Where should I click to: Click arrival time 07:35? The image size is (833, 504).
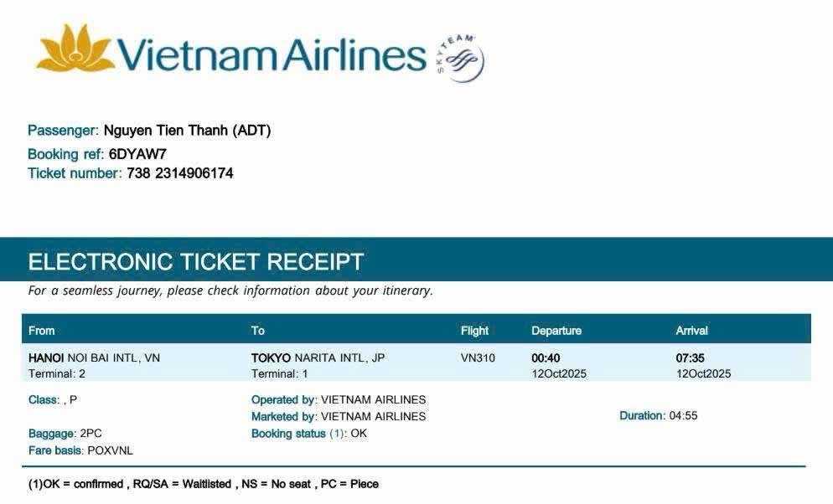[x=690, y=358]
